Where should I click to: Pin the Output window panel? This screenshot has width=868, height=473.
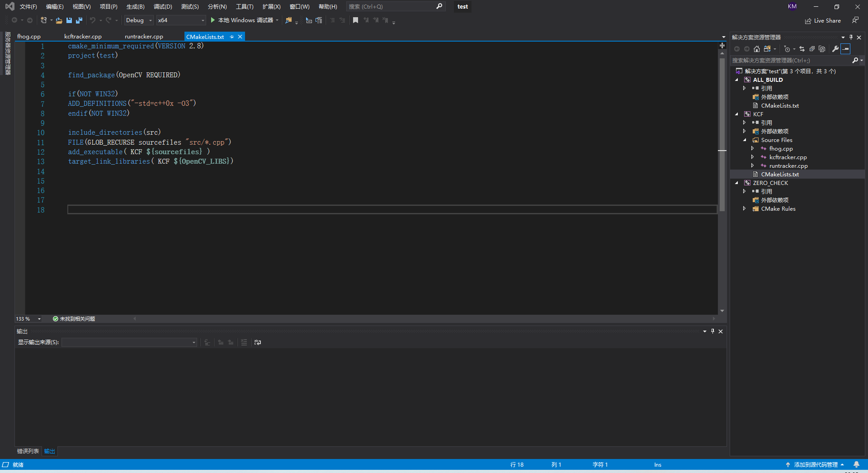point(712,331)
